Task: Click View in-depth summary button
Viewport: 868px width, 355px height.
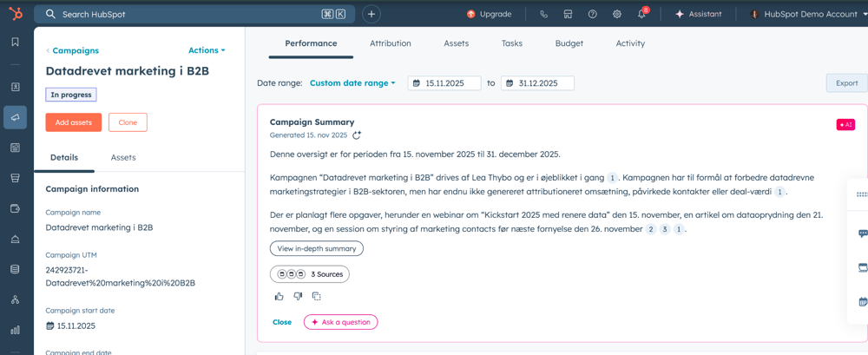Action: click(x=317, y=248)
